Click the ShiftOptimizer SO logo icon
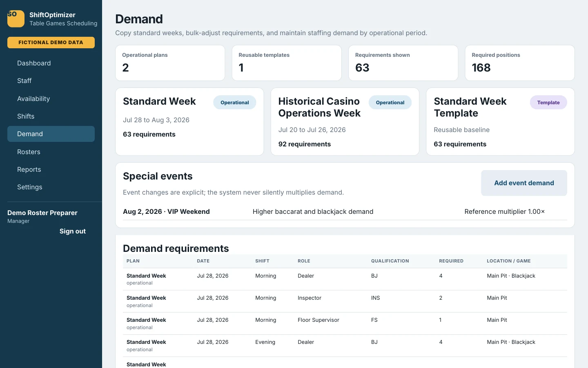Viewport: 588px width, 368px height. click(16, 19)
